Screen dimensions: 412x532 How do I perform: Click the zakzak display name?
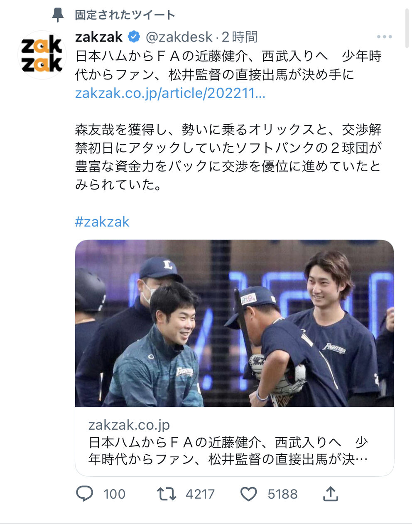click(99, 37)
